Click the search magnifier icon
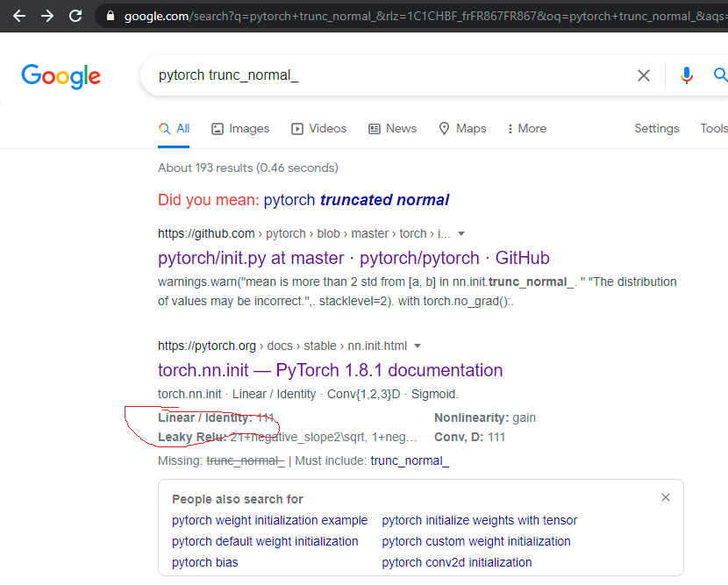This screenshot has height=585, width=728. point(719,75)
